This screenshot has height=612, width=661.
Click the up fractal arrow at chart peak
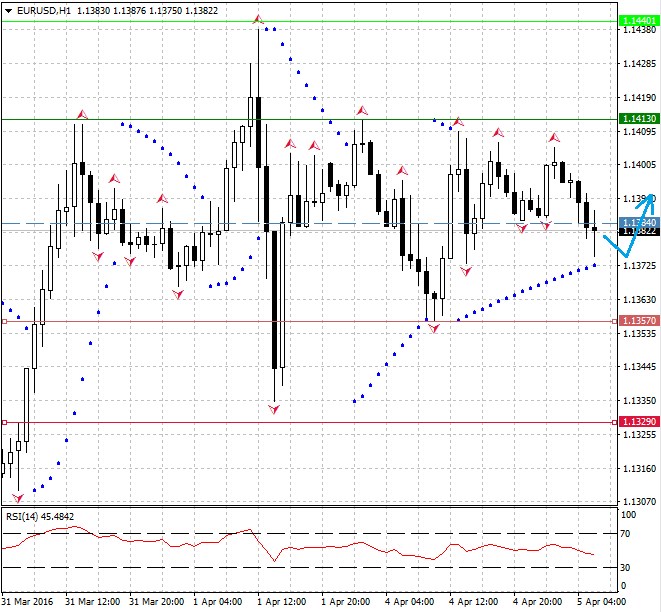tap(258, 19)
